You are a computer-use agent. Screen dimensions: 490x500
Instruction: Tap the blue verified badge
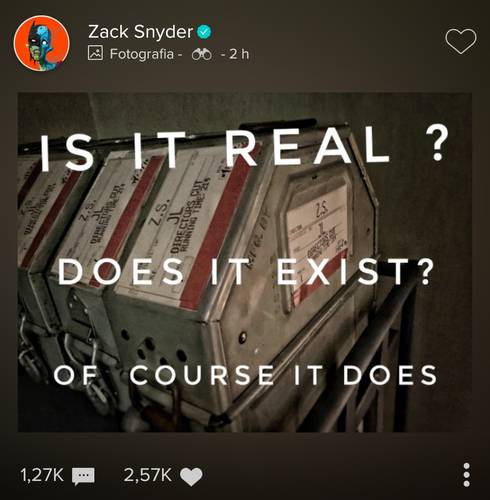[x=204, y=32]
